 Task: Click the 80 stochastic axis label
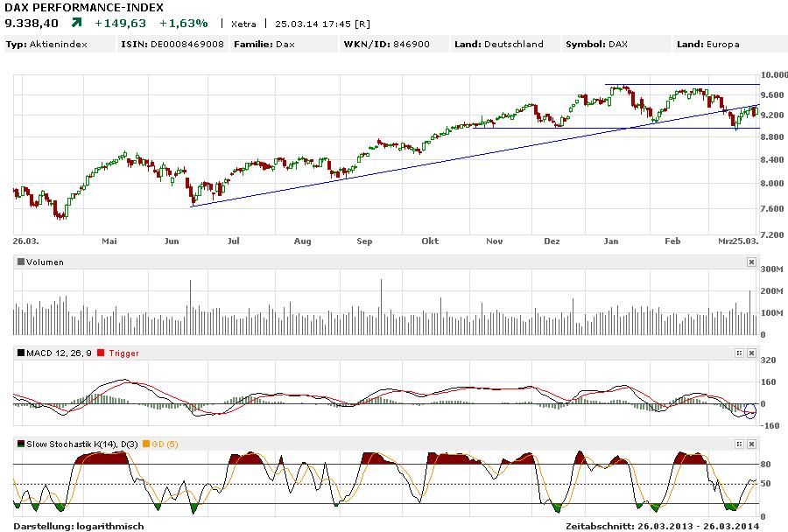(x=766, y=464)
